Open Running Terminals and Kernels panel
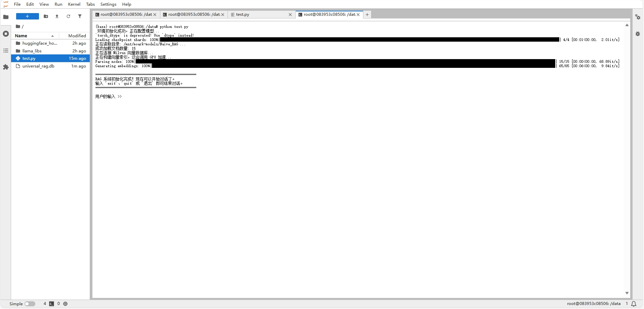Image resolution: width=644 pixels, height=309 pixels. (x=6, y=34)
